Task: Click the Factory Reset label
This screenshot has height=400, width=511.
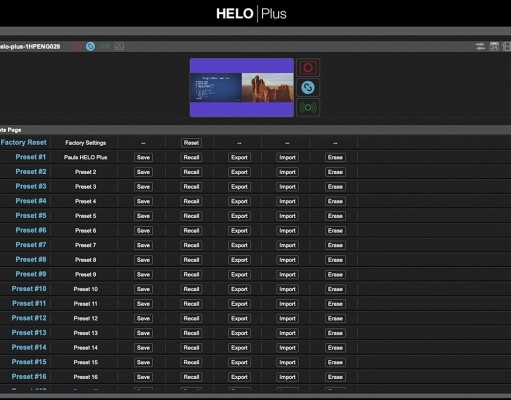Action: (24, 143)
